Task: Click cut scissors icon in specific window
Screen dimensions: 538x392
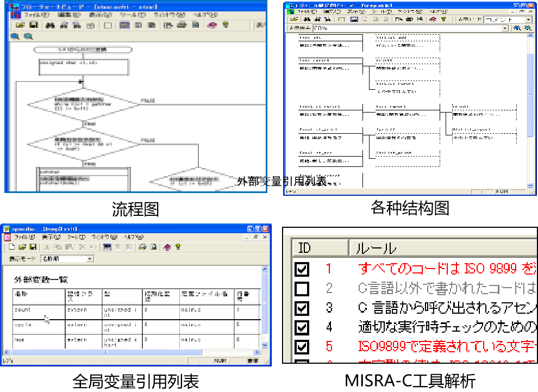Action: tap(47, 247)
